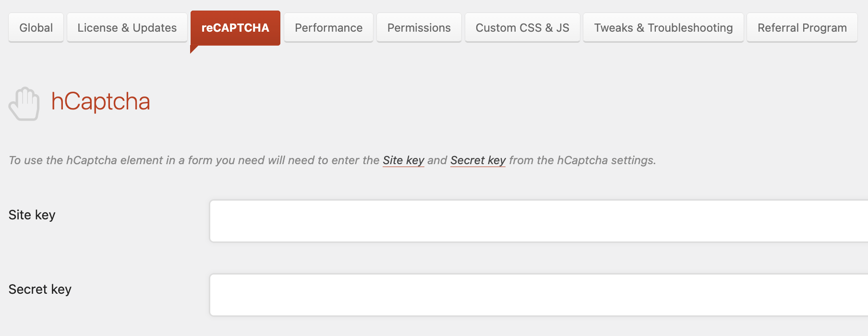868x336 pixels.
Task: Open the underlined Secret key link
Action: pos(478,160)
